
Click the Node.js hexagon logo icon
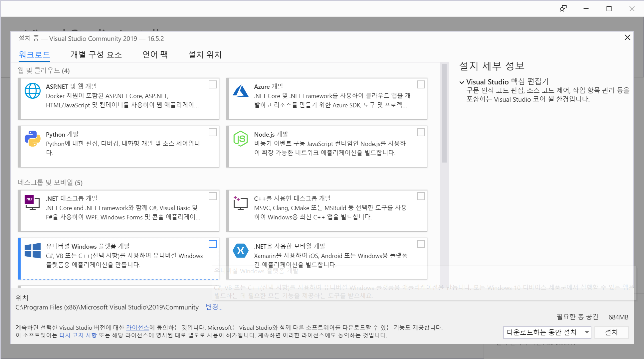(x=241, y=139)
